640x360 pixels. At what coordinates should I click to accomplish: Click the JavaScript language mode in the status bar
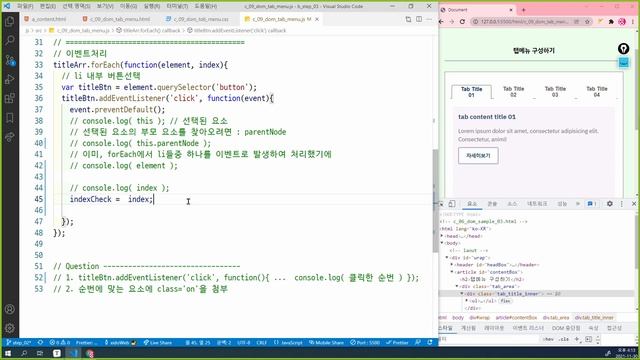[291, 342]
